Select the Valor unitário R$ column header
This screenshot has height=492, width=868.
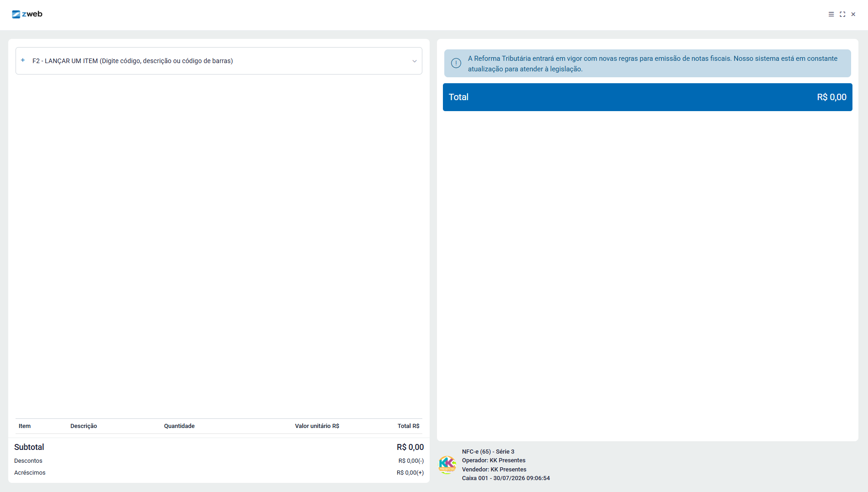click(x=317, y=426)
